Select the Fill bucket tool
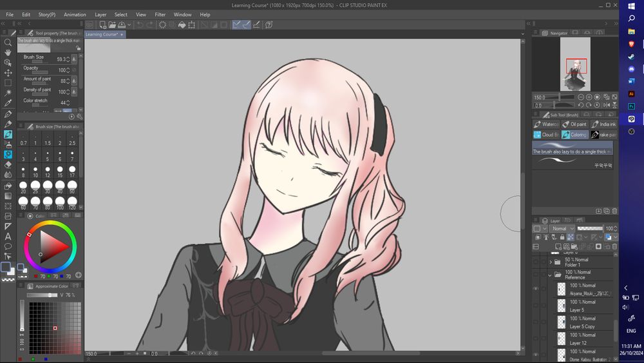 pos(8,186)
